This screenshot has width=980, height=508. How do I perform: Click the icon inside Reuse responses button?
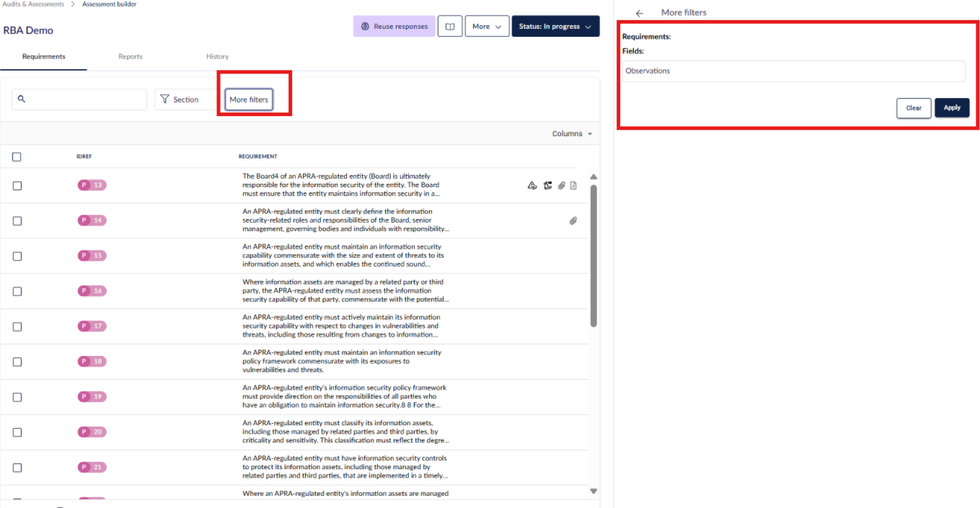366,27
